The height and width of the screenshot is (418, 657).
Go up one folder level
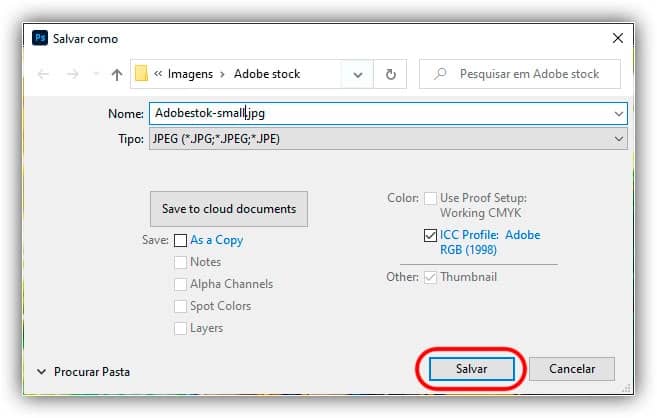[117, 74]
